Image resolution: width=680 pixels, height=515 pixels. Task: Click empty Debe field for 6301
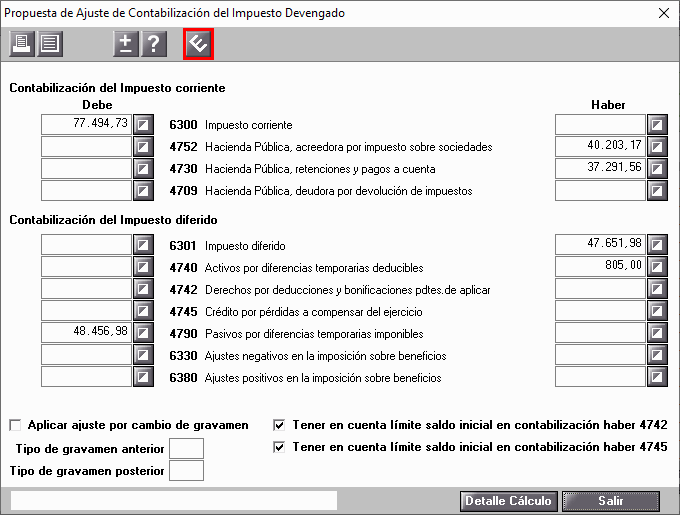(x=86, y=245)
